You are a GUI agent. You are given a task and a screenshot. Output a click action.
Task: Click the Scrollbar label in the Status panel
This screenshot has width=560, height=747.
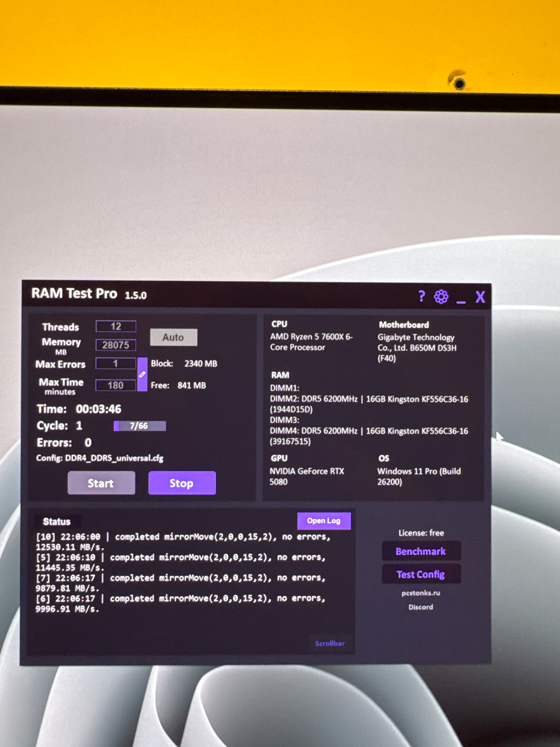point(330,643)
